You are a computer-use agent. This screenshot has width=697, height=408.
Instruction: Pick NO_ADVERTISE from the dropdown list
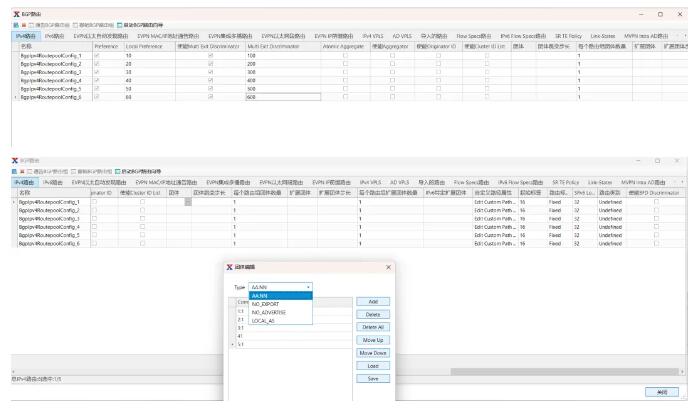[x=267, y=312]
